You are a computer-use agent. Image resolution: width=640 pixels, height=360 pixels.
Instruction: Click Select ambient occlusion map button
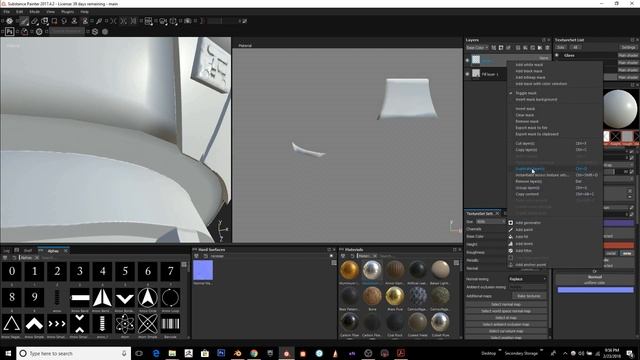[x=505, y=324]
